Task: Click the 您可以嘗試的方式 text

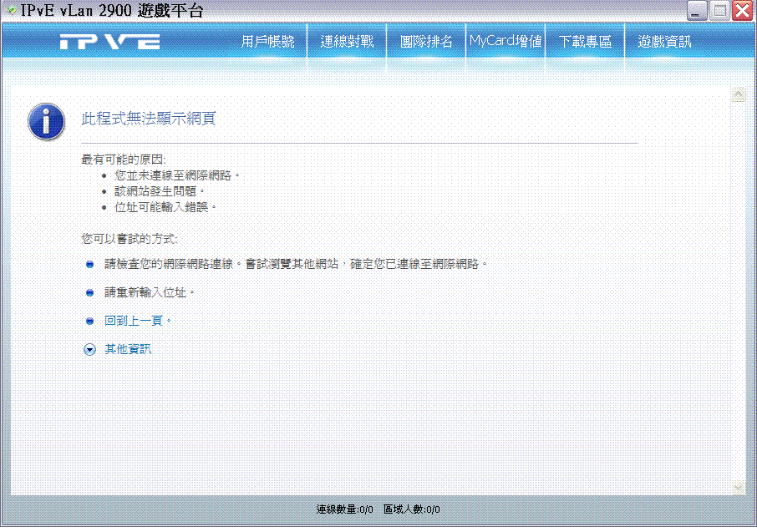Action: (x=129, y=239)
